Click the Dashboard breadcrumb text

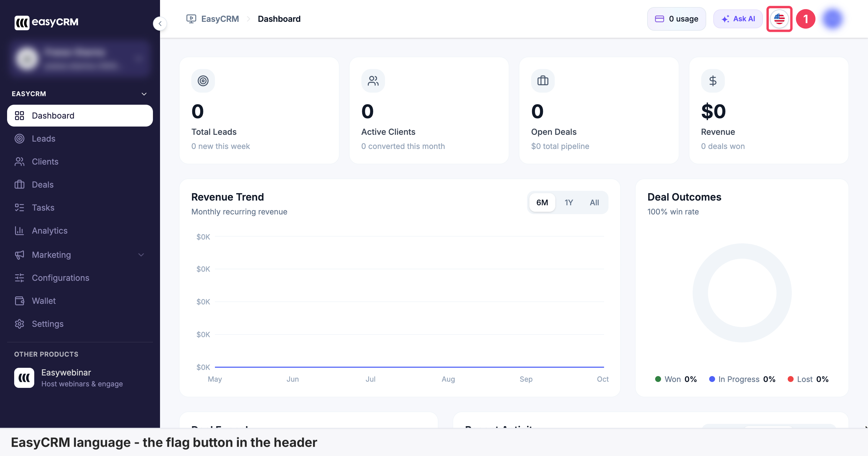coord(279,19)
